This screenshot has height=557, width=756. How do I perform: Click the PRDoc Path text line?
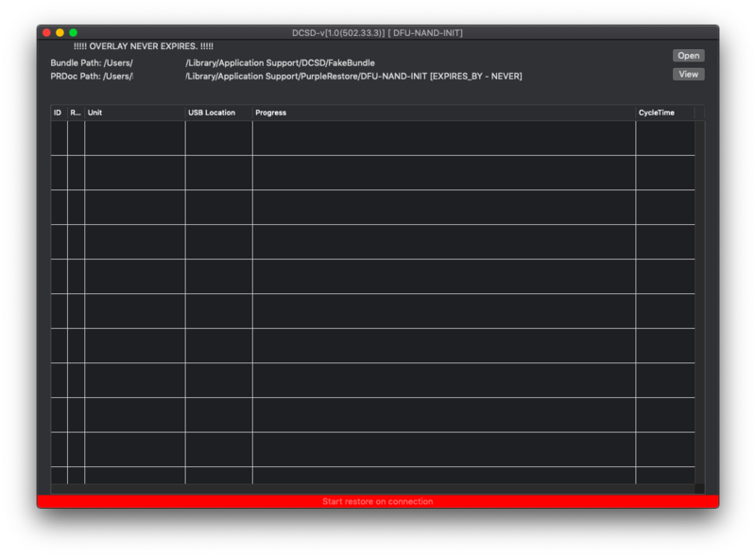286,77
